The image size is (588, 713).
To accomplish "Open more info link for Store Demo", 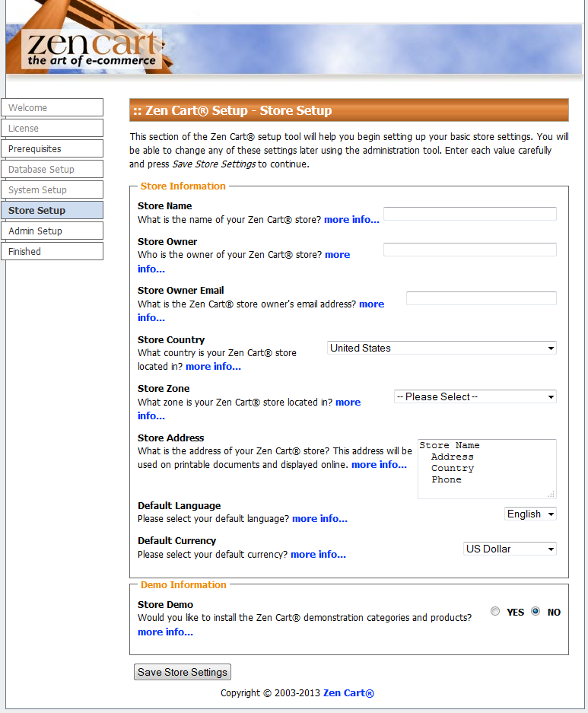I will point(165,632).
